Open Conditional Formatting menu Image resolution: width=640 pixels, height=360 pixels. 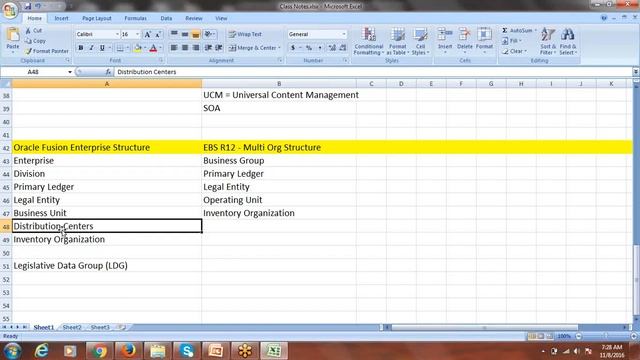tap(369, 41)
